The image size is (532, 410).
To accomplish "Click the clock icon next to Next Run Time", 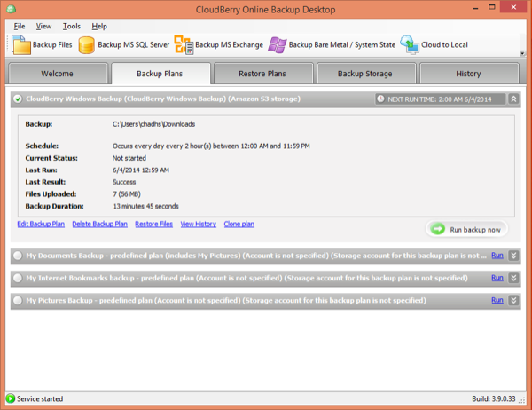I will pos(380,99).
